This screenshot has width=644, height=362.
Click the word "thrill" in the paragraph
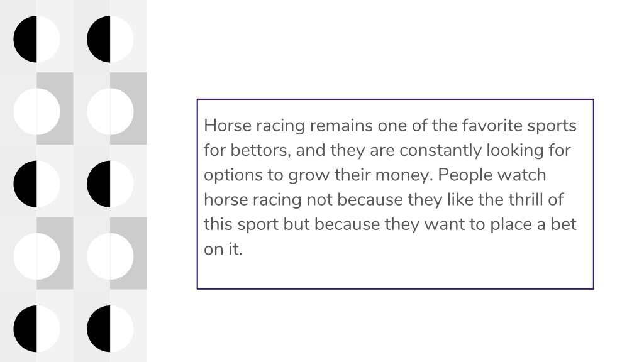525,199
